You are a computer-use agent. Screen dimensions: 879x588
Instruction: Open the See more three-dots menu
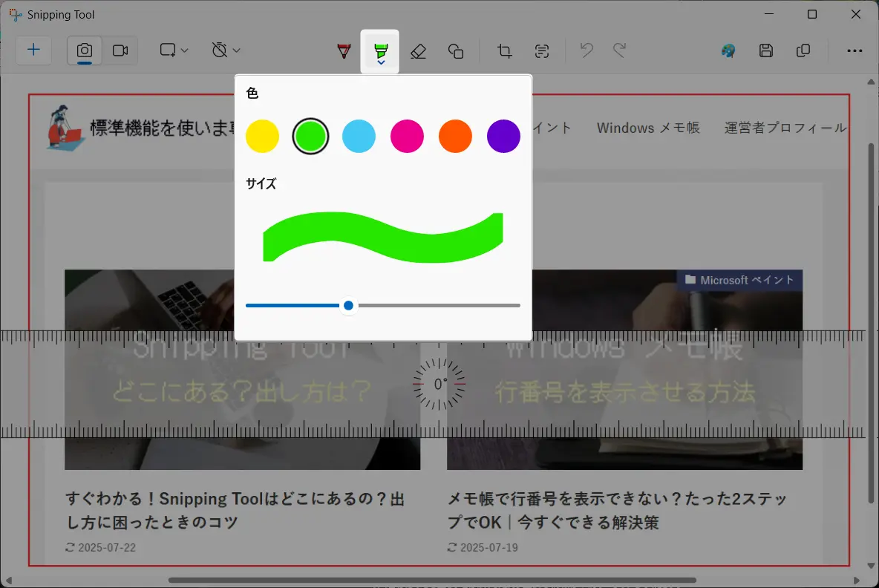coord(855,51)
